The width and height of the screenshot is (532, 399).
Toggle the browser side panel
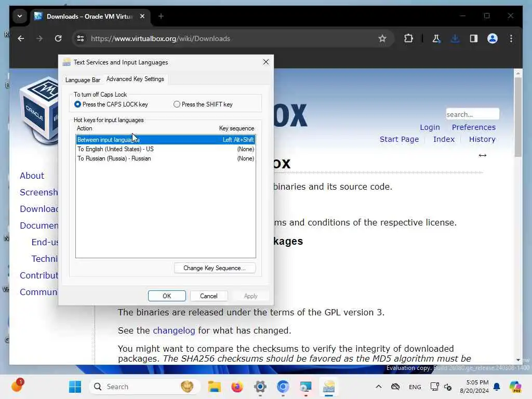[474, 38]
